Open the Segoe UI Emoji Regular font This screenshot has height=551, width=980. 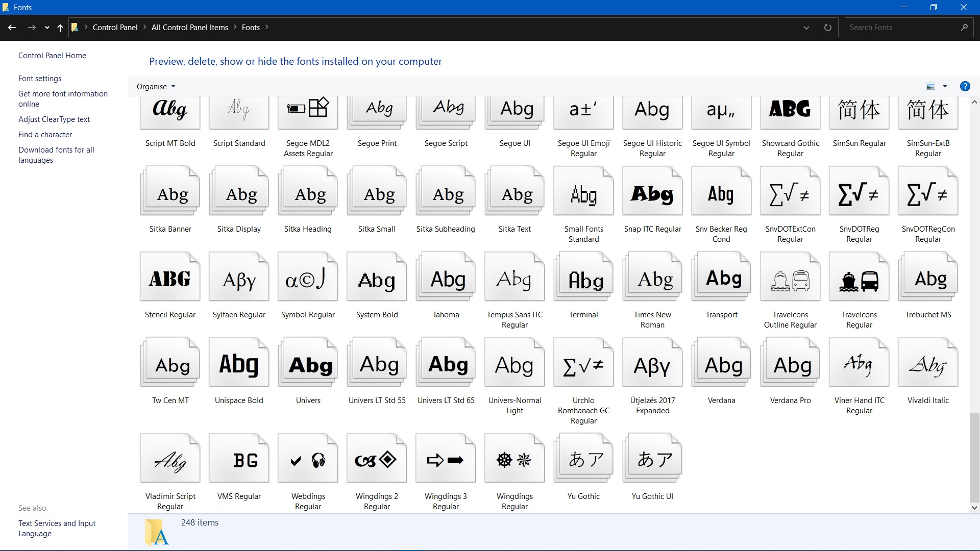pos(583,113)
